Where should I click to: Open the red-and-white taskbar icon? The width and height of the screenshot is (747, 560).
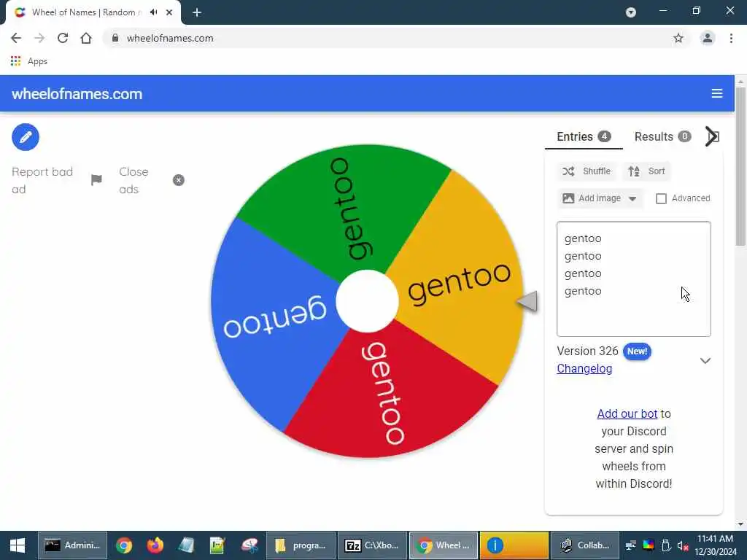tap(249, 545)
